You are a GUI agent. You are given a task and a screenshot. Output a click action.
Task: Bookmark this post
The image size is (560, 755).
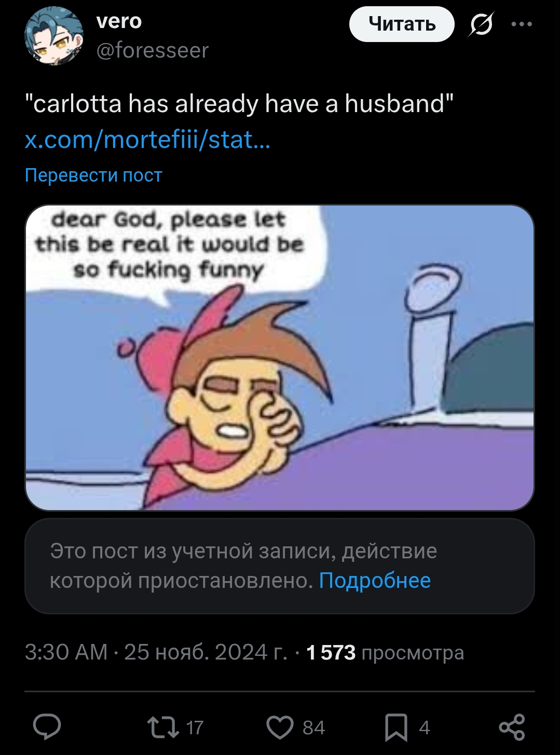(396, 727)
